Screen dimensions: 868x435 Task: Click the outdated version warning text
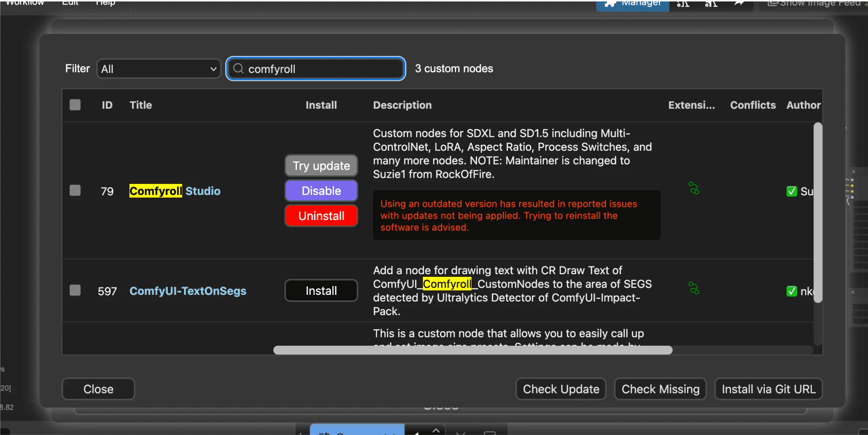509,215
